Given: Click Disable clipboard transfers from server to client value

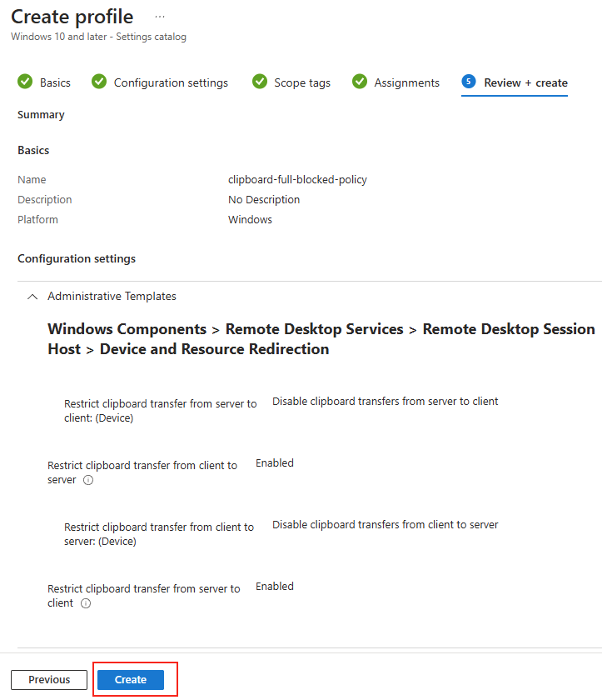Looking at the screenshot, I should 386,402.
